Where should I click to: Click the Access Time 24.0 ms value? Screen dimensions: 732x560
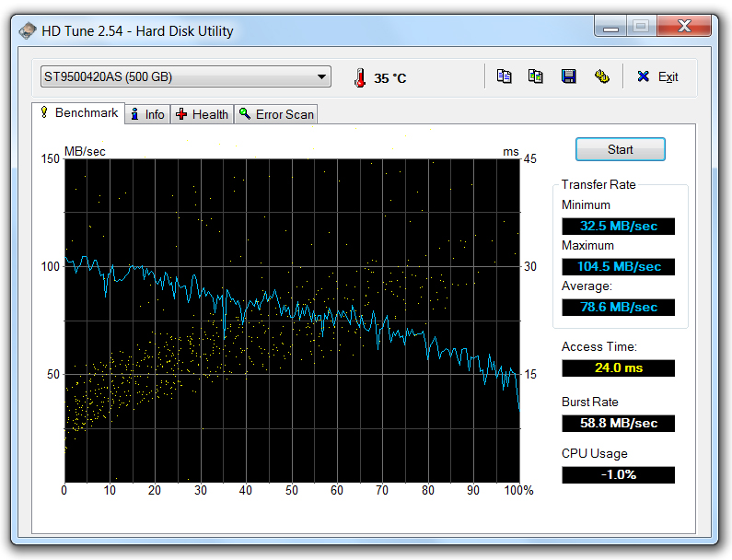pyautogui.click(x=618, y=368)
